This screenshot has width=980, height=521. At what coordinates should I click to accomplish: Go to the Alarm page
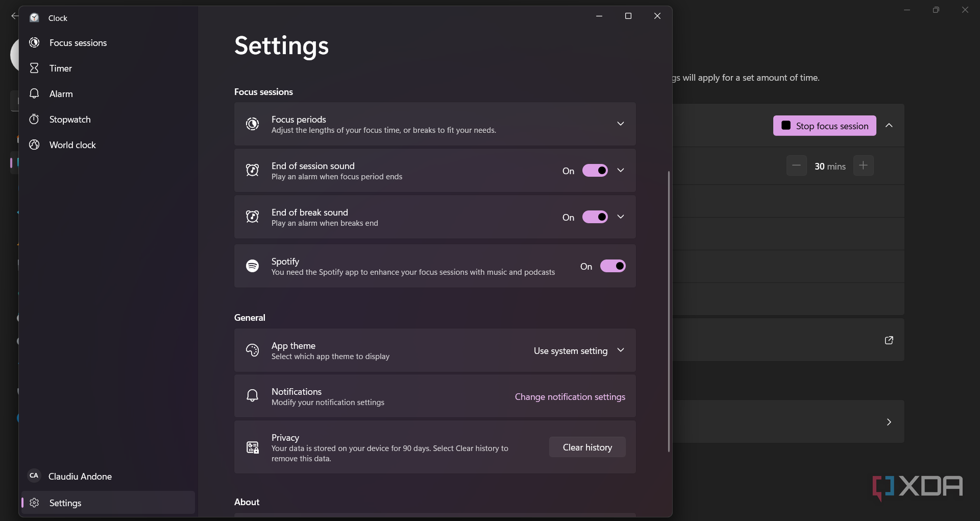point(107,94)
